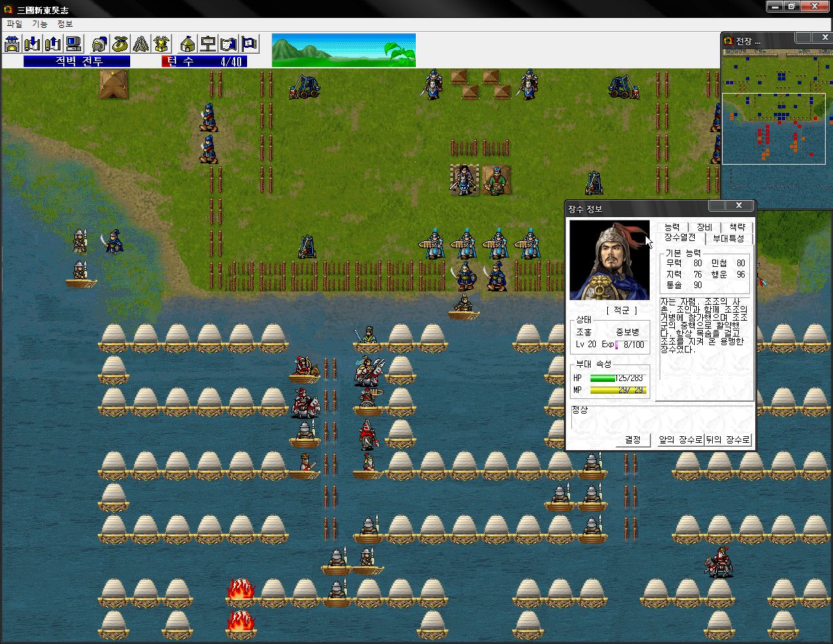The height and width of the screenshot is (644, 833).
Task: Open the 파일 menu
Action: tap(14, 24)
